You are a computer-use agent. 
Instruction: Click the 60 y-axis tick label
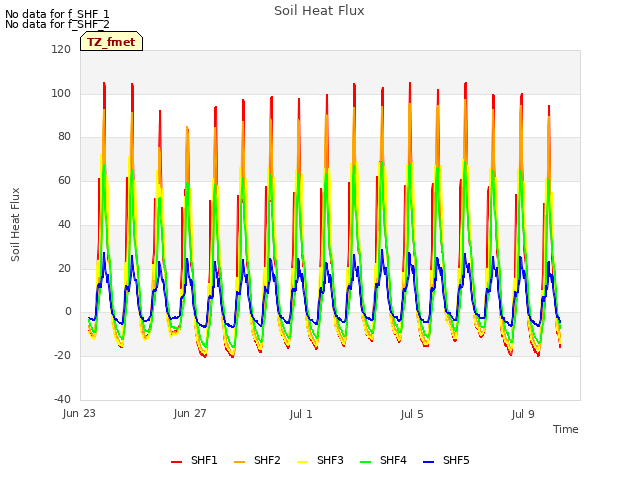point(64,181)
